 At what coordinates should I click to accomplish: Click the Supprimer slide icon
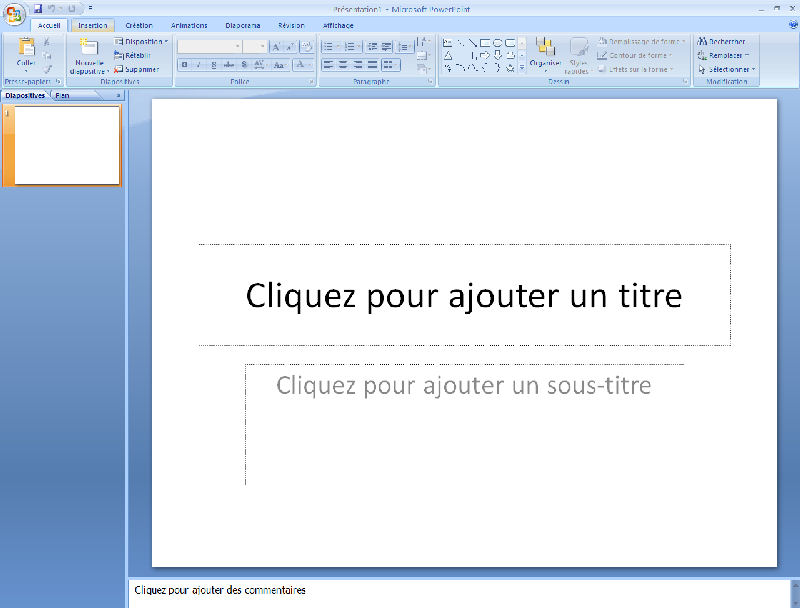[137, 70]
